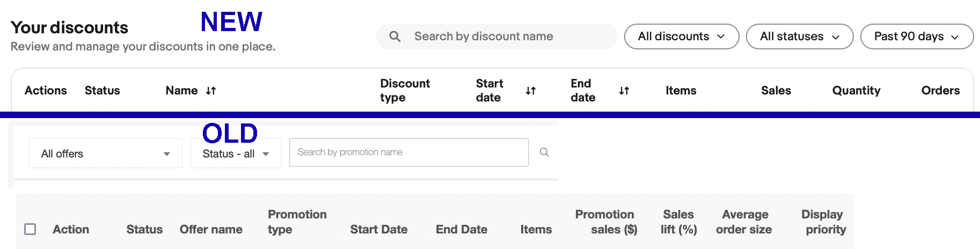The image size is (980, 249).
Task: Open the All offers dropdown
Action: [106, 153]
